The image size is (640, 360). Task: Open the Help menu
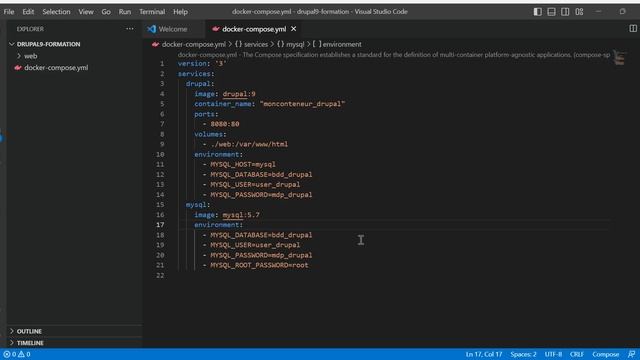tap(180, 12)
